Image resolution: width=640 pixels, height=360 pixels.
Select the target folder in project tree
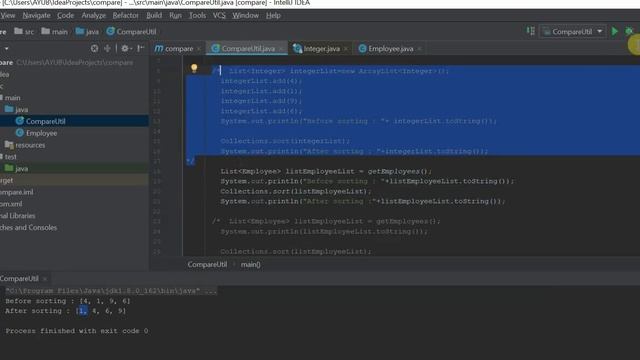(x=7, y=180)
